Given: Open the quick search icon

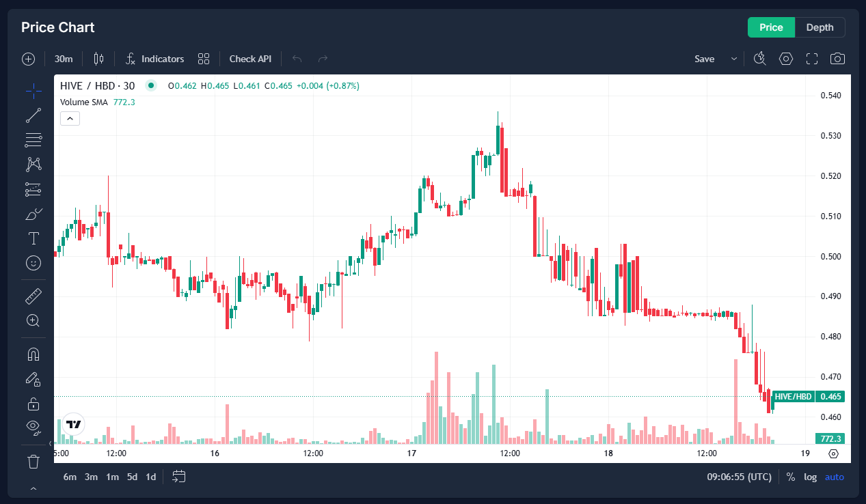Looking at the screenshot, I should coord(760,59).
